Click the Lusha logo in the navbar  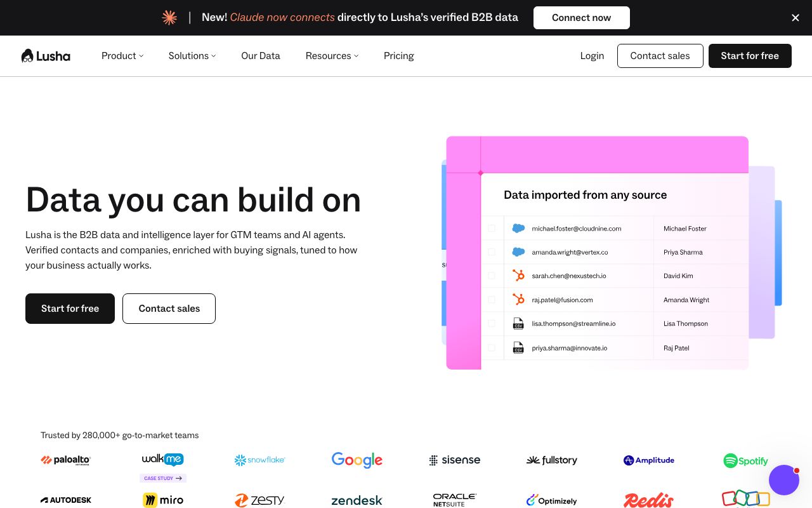46,56
